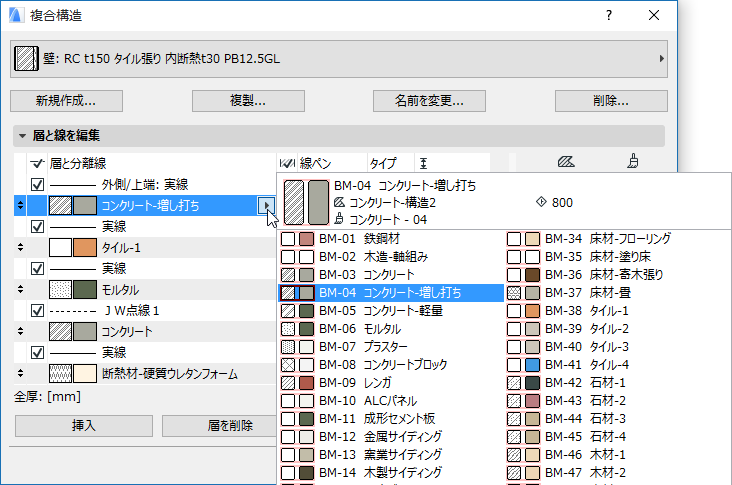The image size is (732, 485).
Task: Choose BM-07 プラスター from material list
Action: point(391,347)
